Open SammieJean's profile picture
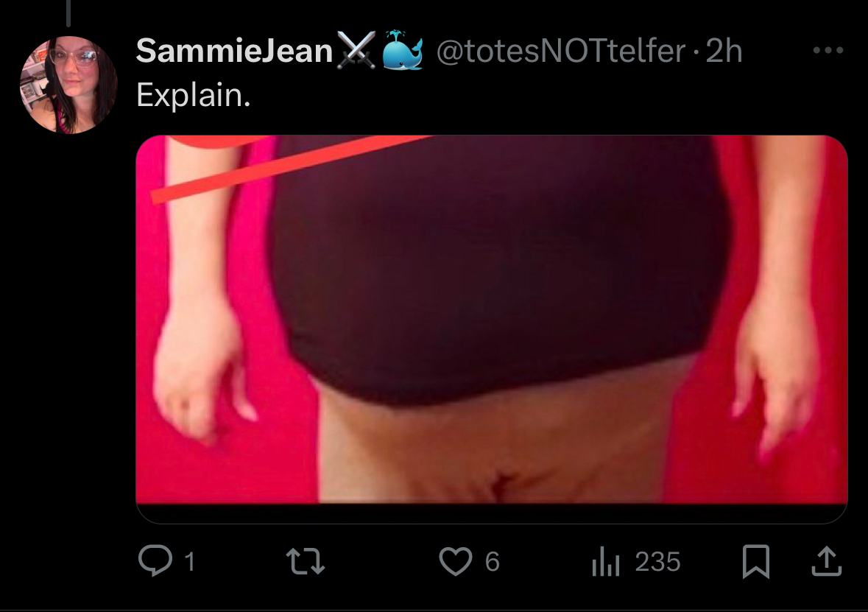The height and width of the screenshot is (612, 868). pyautogui.click(x=68, y=85)
